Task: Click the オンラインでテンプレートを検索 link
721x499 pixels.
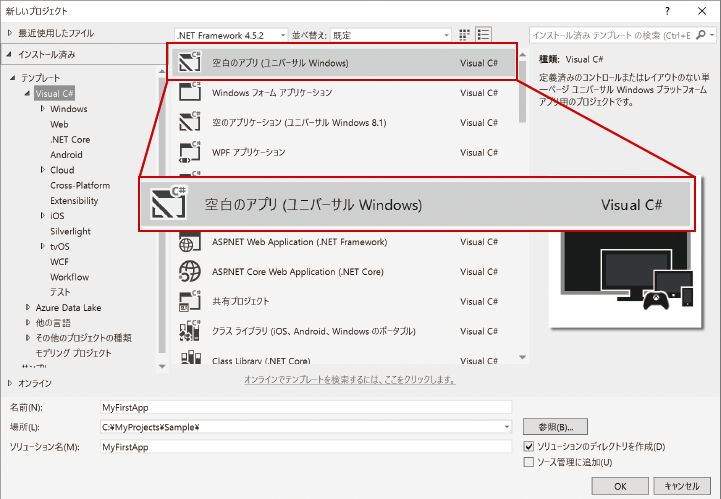Action: [x=350, y=380]
